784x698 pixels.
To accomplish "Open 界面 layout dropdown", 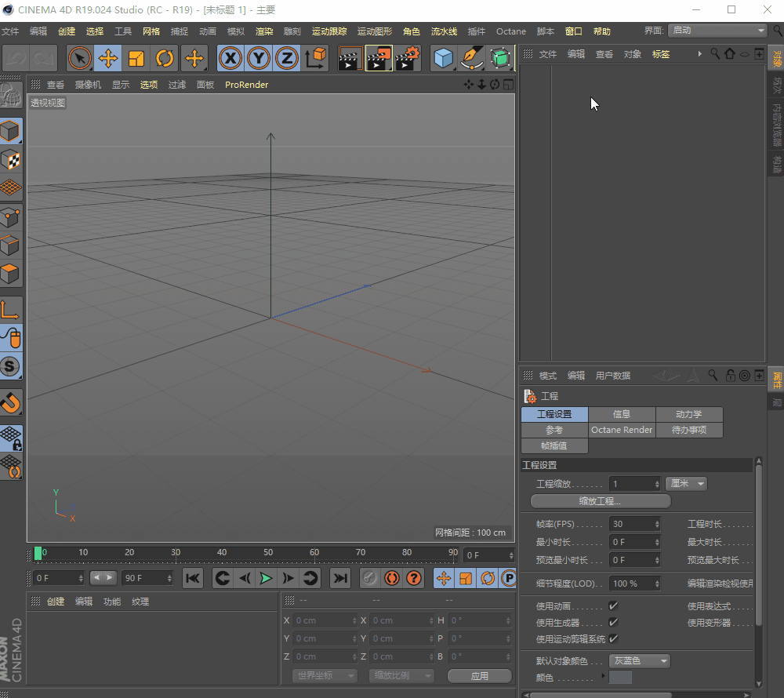I will coord(717,31).
